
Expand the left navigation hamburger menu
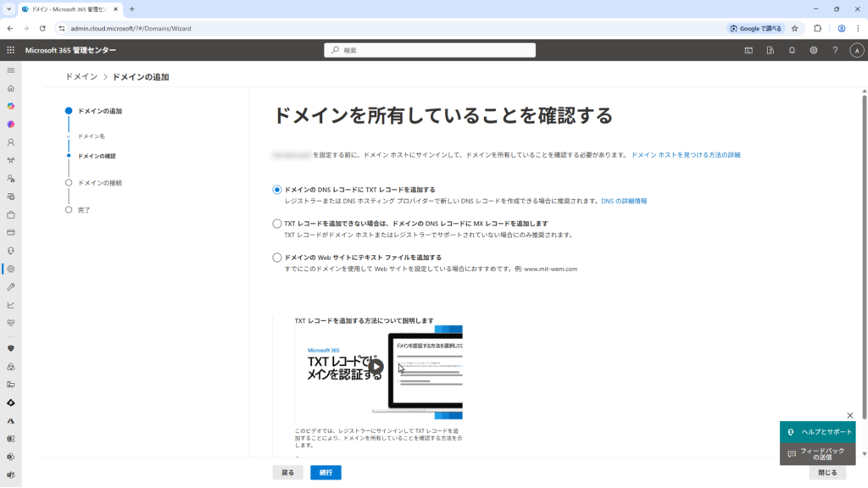[11, 69]
